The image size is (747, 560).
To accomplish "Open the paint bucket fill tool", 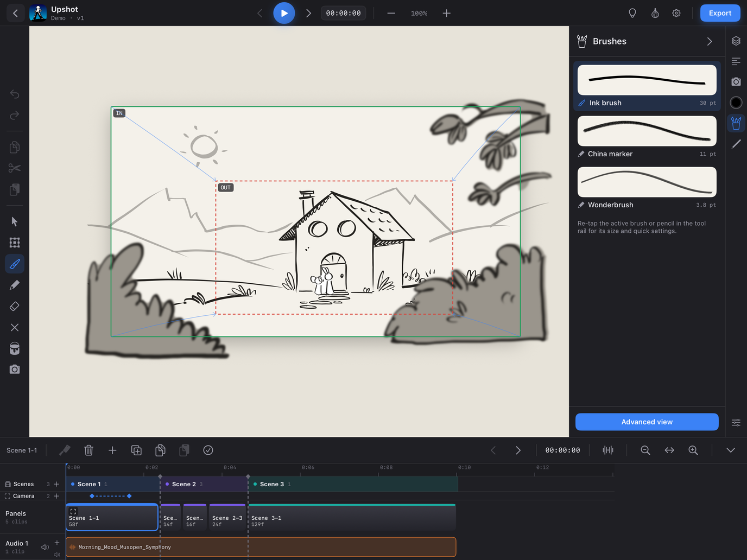I will coord(15,348).
